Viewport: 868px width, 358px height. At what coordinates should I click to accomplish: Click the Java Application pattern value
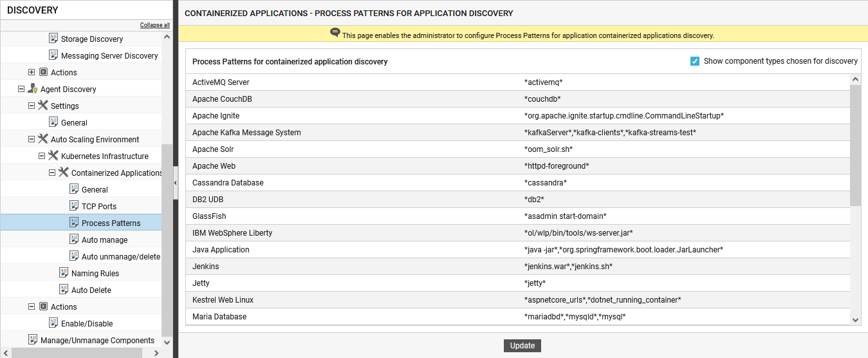tap(623, 250)
